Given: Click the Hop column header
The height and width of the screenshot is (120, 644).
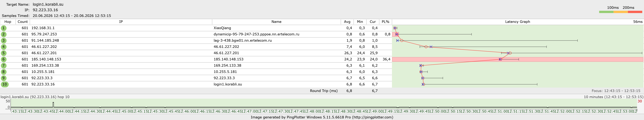Looking at the screenshot, I should point(8,22).
